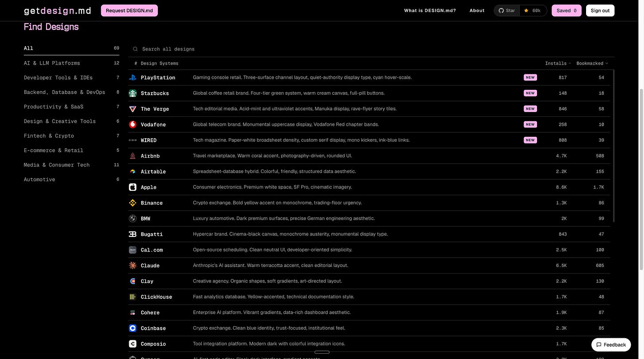This screenshot has height=359, width=644.
Task: Click the NEW badge on PlayStation row
Action: pyautogui.click(x=530, y=77)
